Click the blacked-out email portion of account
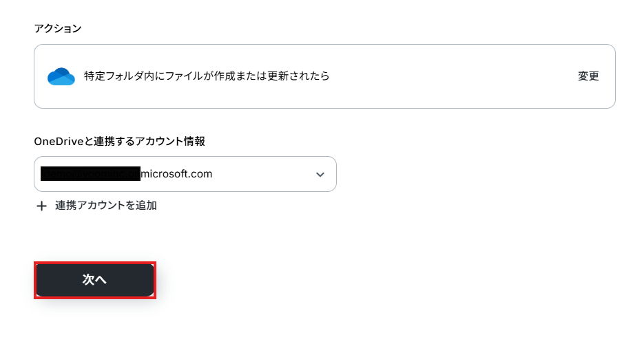The width and height of the screenshot is (644, 337). coord(90,174)
